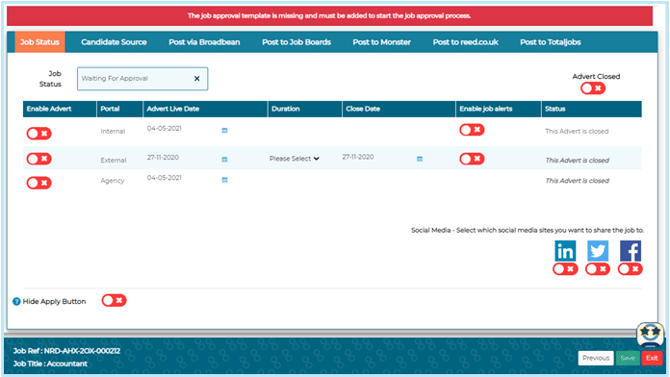This screenshot has width=670, height=377.
Task: Click External live date 27-11-2020 field
Action: [163, 157]
